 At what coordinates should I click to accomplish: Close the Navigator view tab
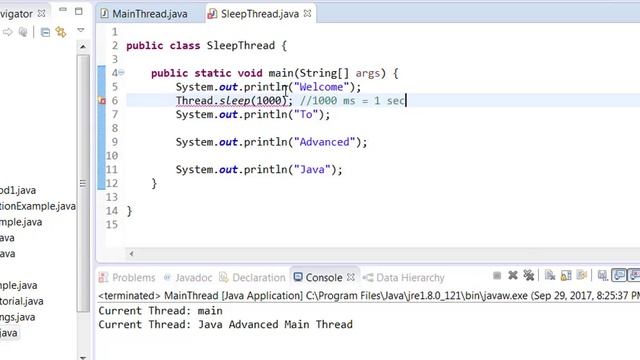coord(41,13)
